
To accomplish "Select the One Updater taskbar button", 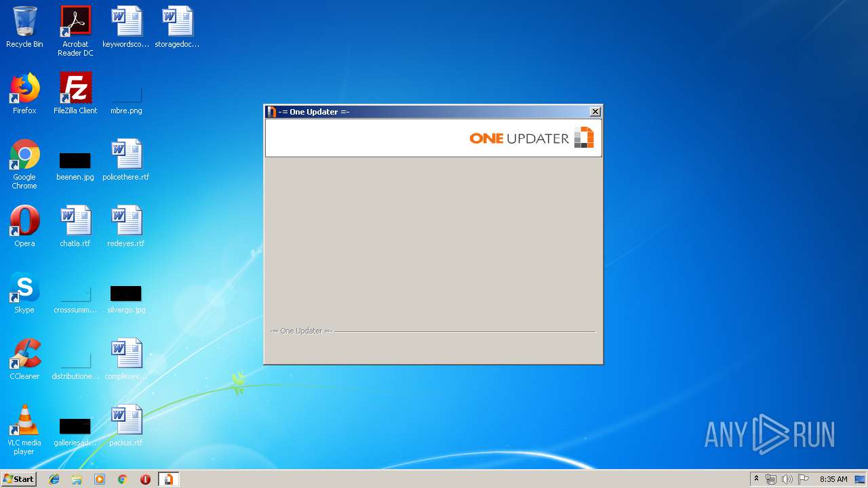I will (168, 479).
